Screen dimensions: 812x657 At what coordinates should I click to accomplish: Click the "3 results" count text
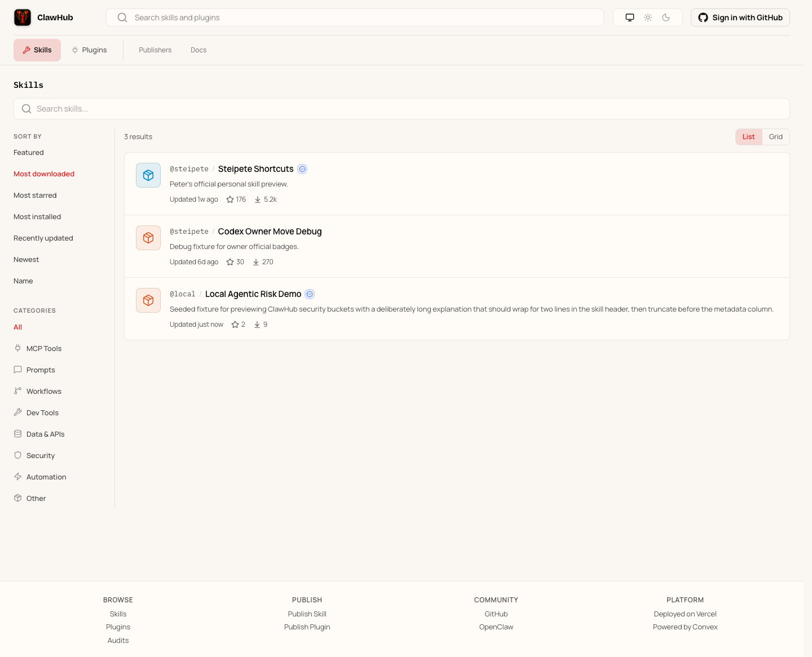(138, 137)
